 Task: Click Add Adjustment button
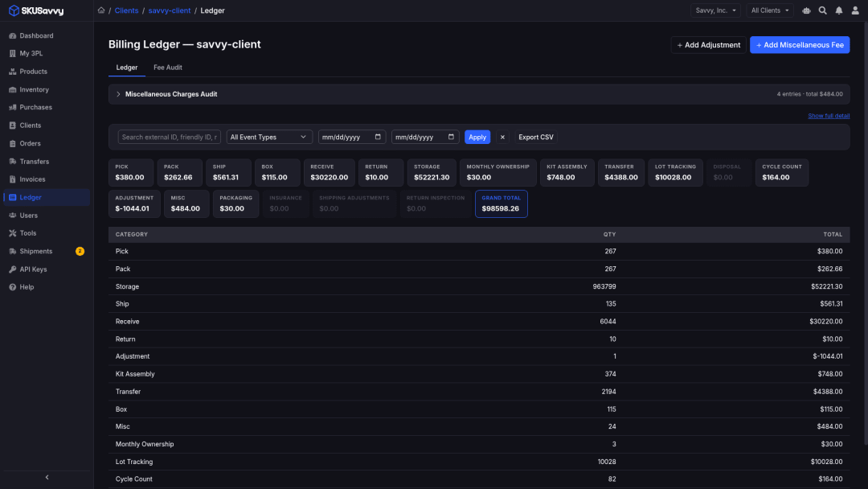click(x=708, y=45)
